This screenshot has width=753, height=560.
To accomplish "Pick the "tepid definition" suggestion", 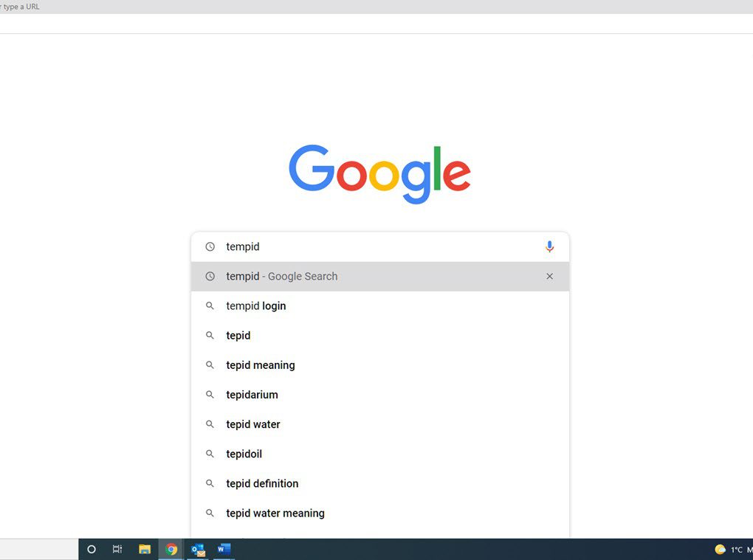I will [262, 483].
